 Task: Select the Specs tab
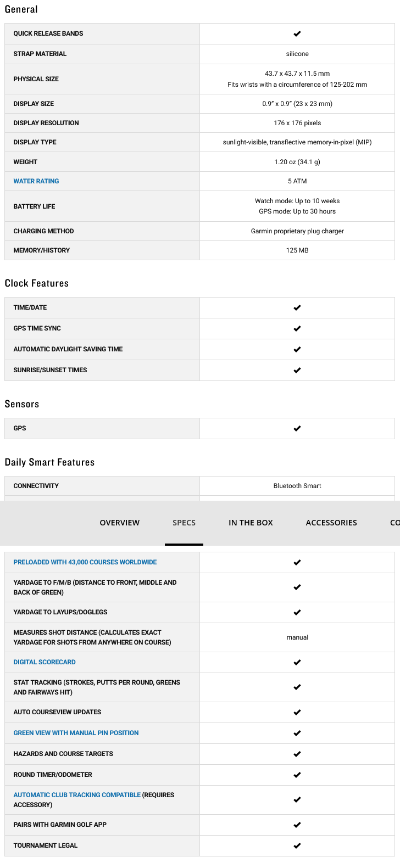184,523
